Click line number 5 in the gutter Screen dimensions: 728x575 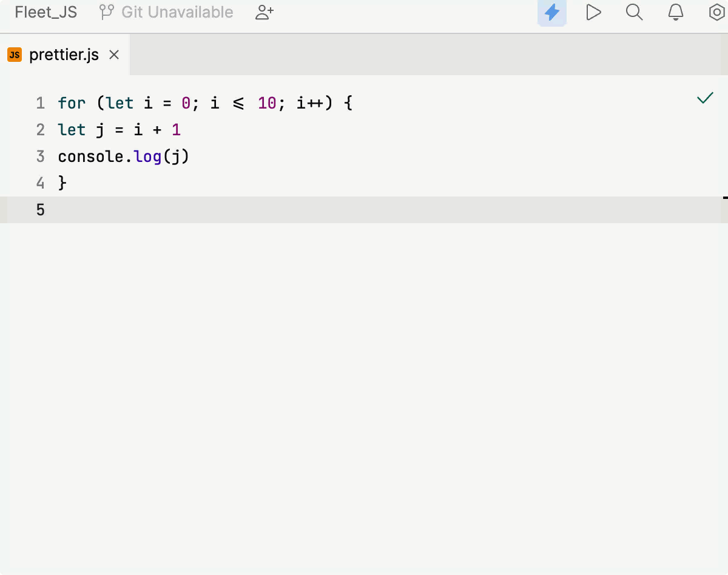tap(40, 209)
